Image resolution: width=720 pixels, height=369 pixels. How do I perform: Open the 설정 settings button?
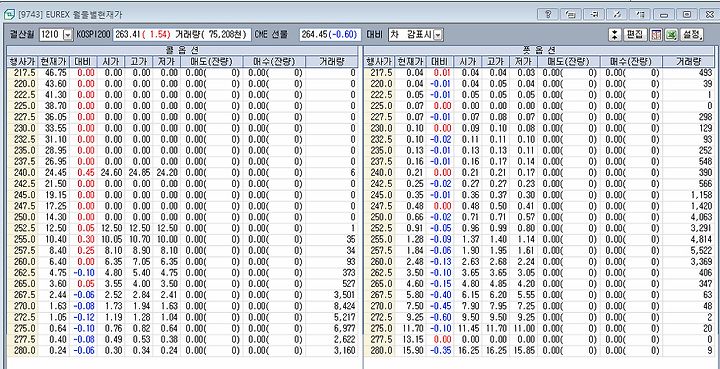click(x=692, y=34)
